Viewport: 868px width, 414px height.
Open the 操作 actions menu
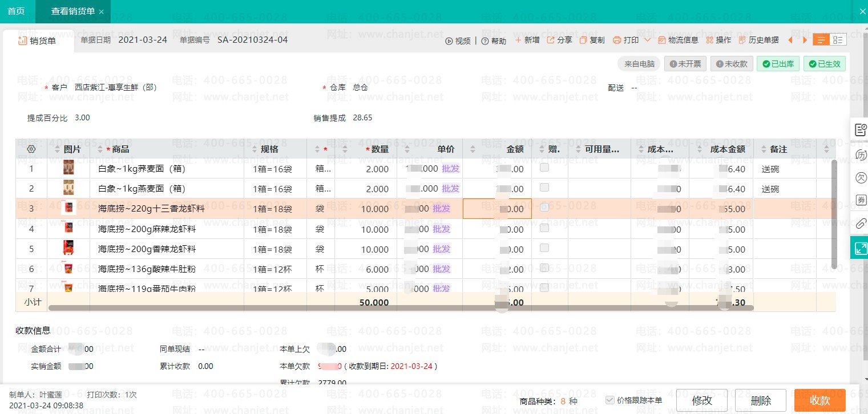[x=718, y=40]
